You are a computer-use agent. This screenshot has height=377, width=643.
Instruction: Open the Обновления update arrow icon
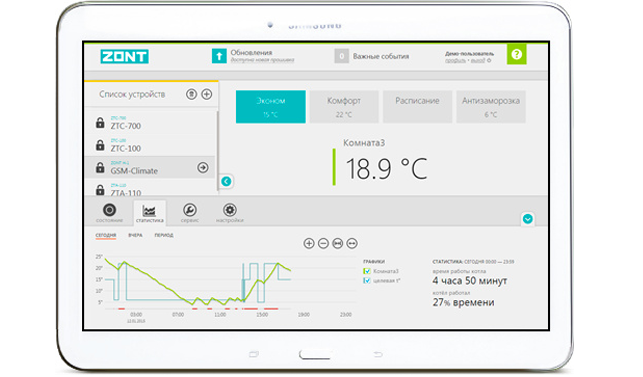(x=219, y=56)
